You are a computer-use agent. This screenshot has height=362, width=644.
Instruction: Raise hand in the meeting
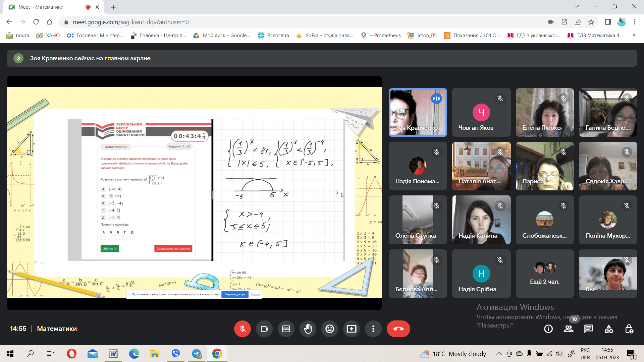coord(308,329)
